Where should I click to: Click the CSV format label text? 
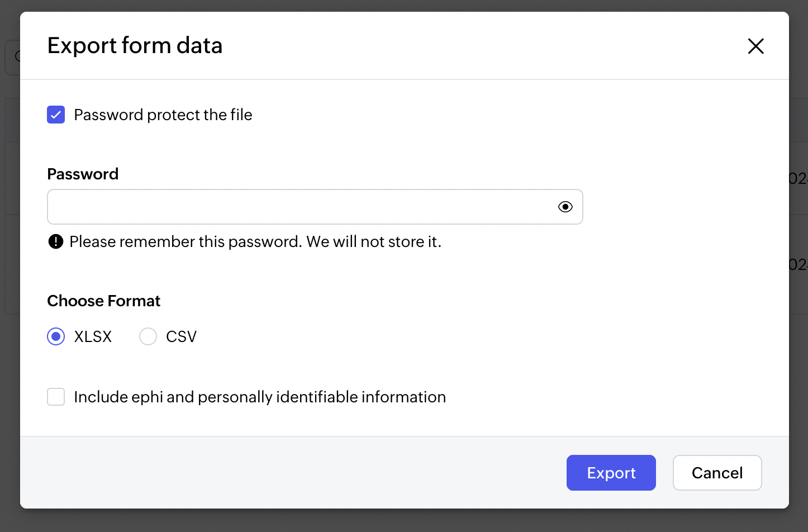coord(181,336)
